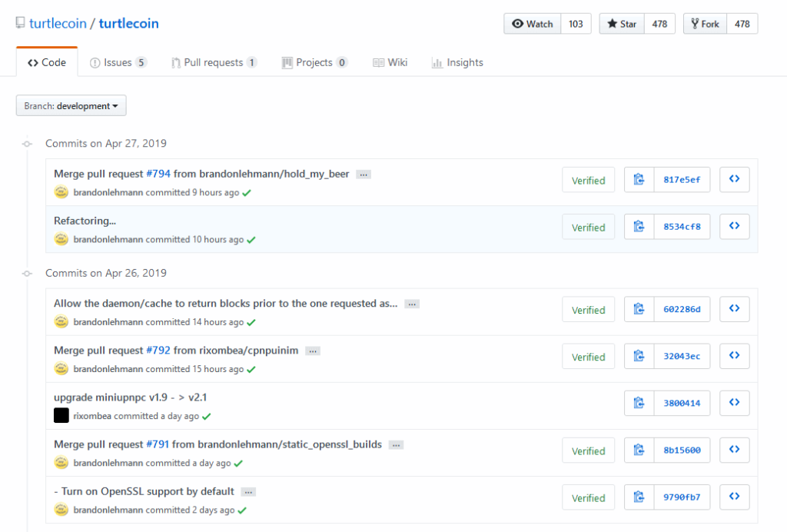
Task: Click the Verified badge on the Refactoring commit
Action: 588,226
